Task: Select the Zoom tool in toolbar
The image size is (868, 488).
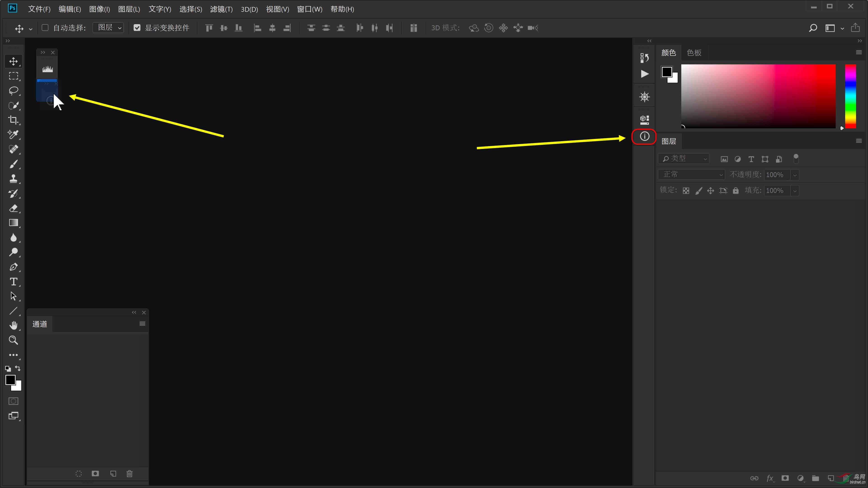Action: point(14,340)
